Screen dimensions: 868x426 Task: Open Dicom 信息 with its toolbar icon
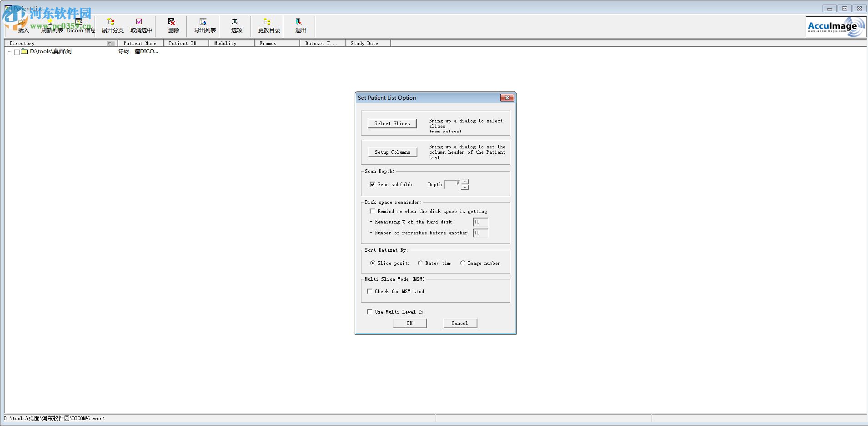(x=78, y=25)
